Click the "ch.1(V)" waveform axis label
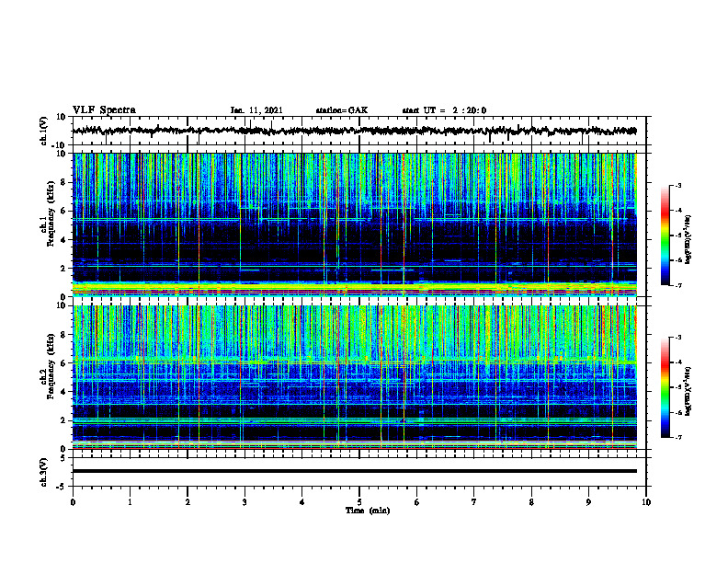Image resolution: width=728 pixels, height=563 pixels. (x=43, y=131)
